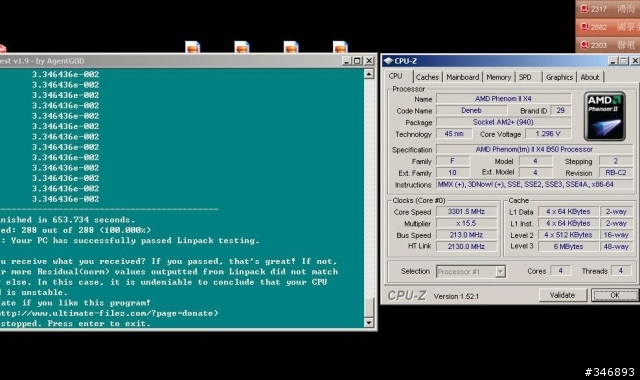Click the Name field 'AMD Phenom II X4'

pyautogui.click(x=504, y=99)
